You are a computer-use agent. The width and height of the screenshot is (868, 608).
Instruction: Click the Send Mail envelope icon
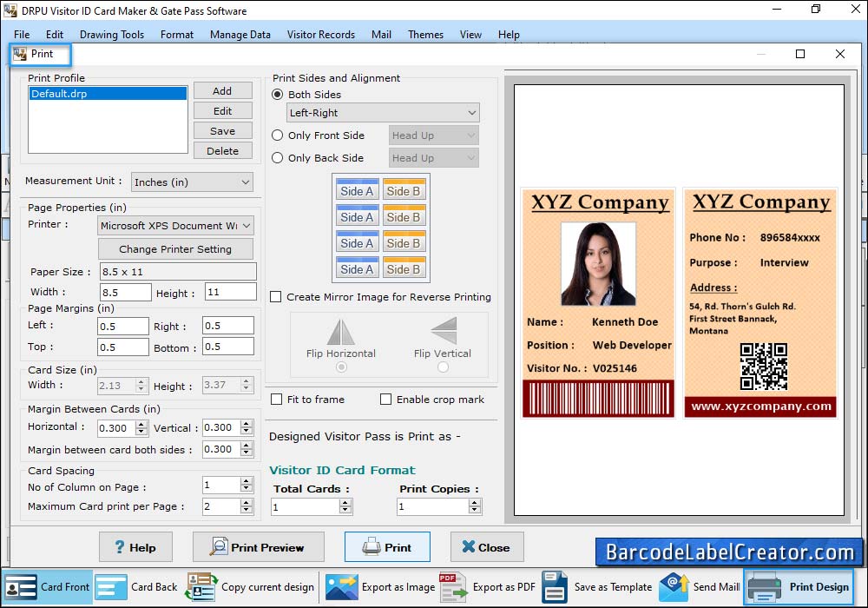(x=674, y=587)
